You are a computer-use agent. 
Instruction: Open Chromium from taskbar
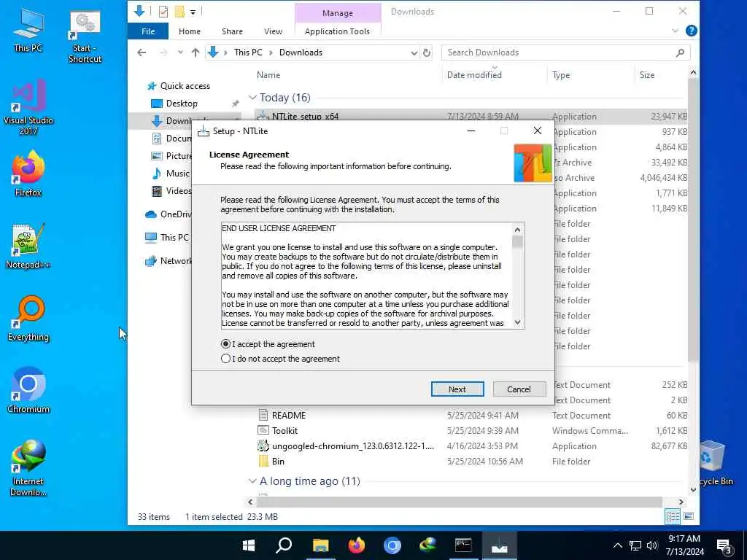(392, 545)
